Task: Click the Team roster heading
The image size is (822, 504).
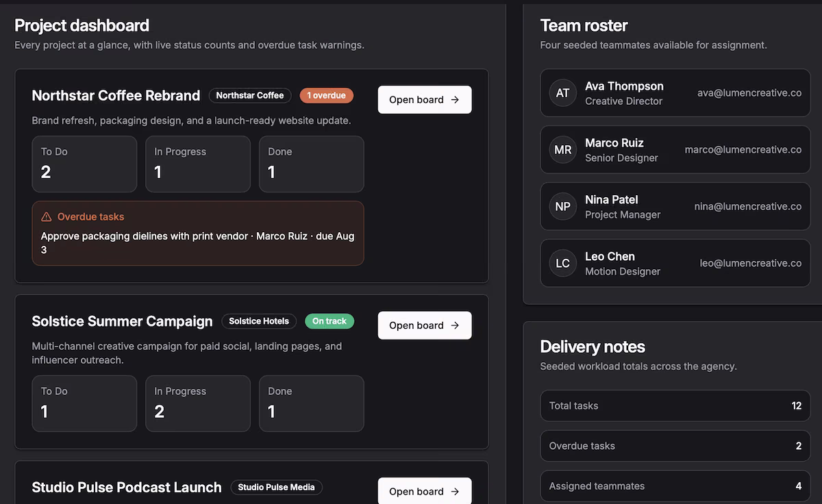Action: (584, 25)
